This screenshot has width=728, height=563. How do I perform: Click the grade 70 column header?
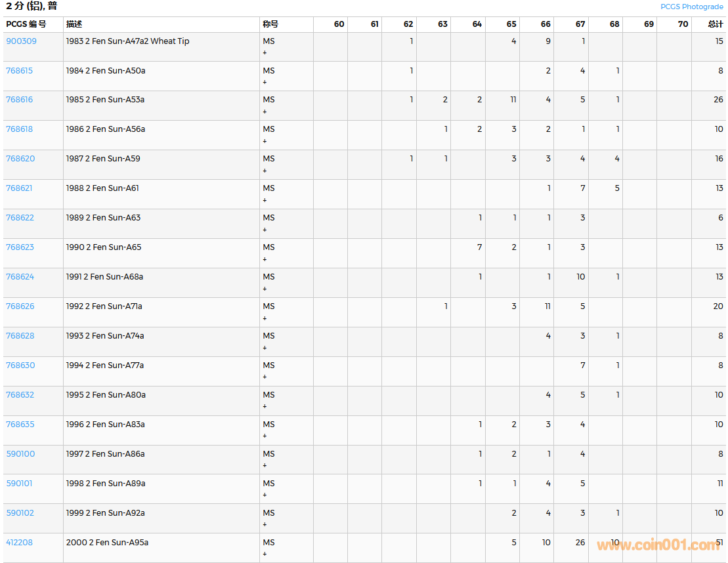(x=683, y=24)
